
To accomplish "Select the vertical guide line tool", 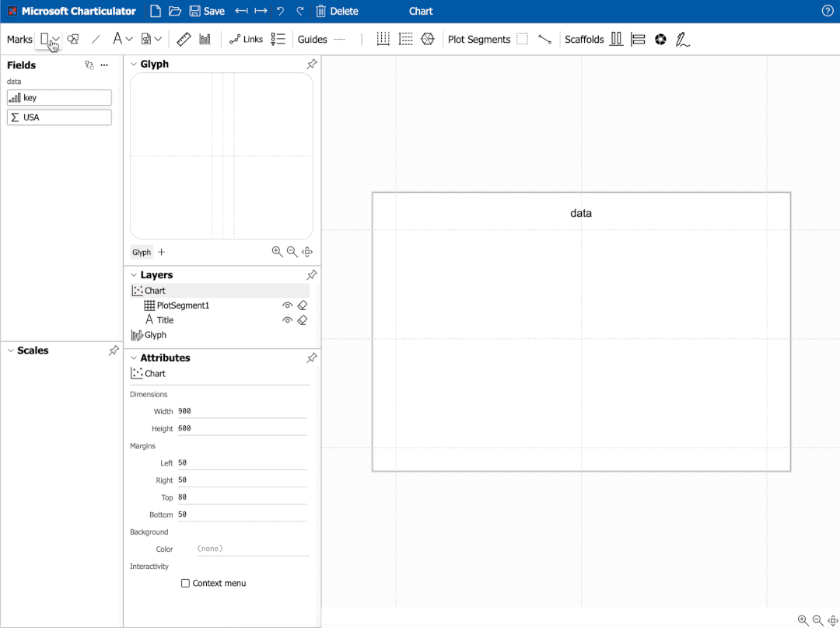I will (x=362, y=39).
